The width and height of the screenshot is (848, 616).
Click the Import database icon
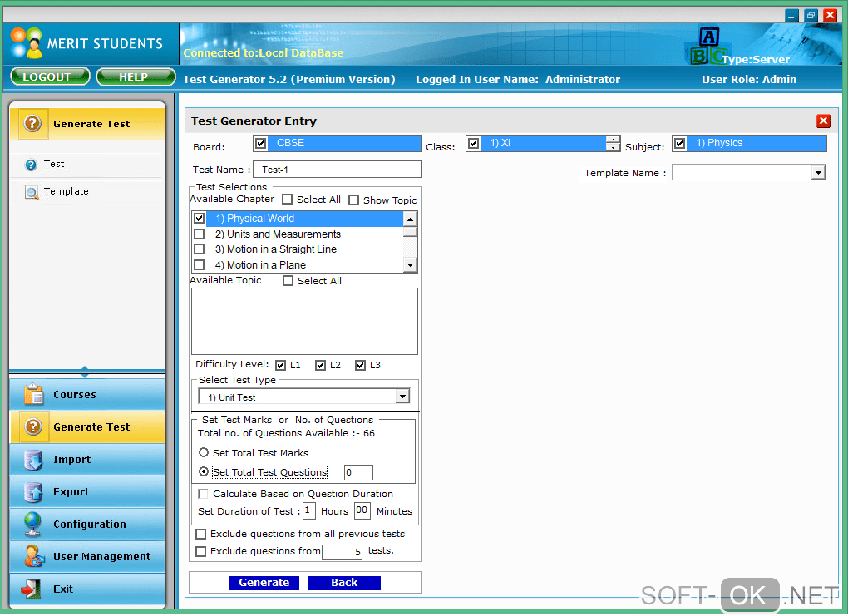coord(33,459)
